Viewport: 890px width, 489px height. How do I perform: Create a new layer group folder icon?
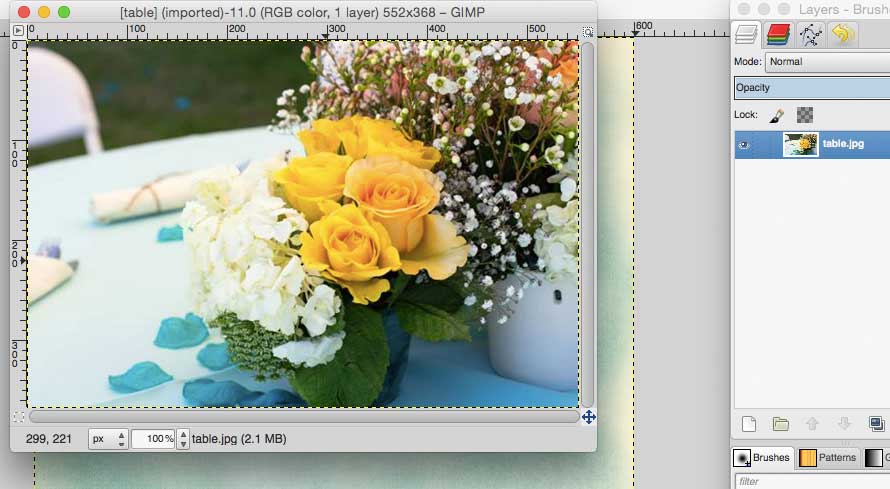[780, 424]
